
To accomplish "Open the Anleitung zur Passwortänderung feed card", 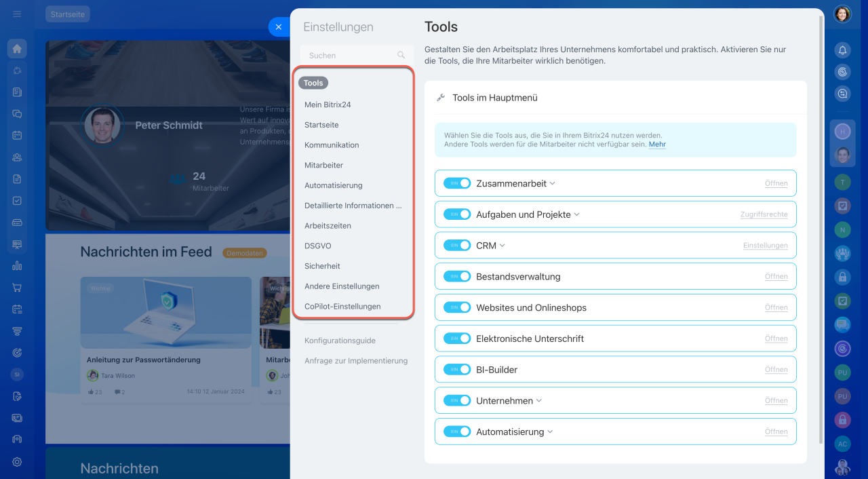I will (x=166, y=340).
